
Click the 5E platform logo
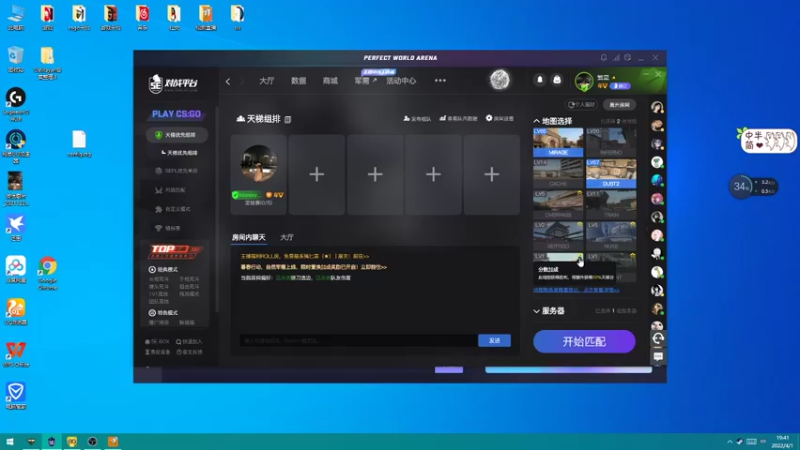coord(173,83)
